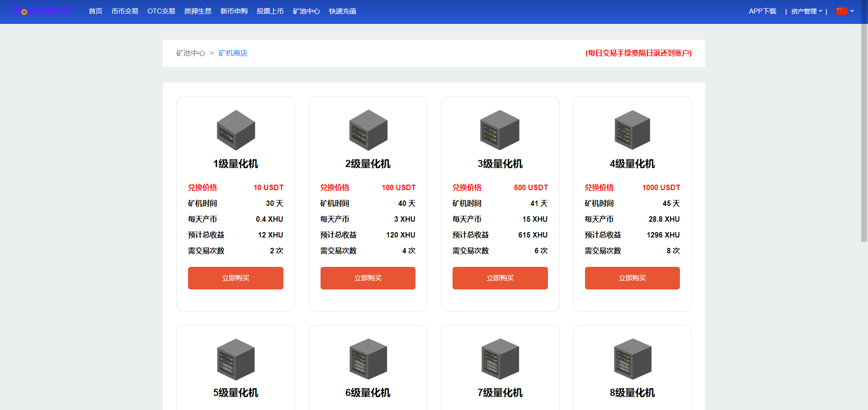Open the 币币交易 menu item
Image resolution: width=868 pixels, height=410 pixels.
(125, 11)
